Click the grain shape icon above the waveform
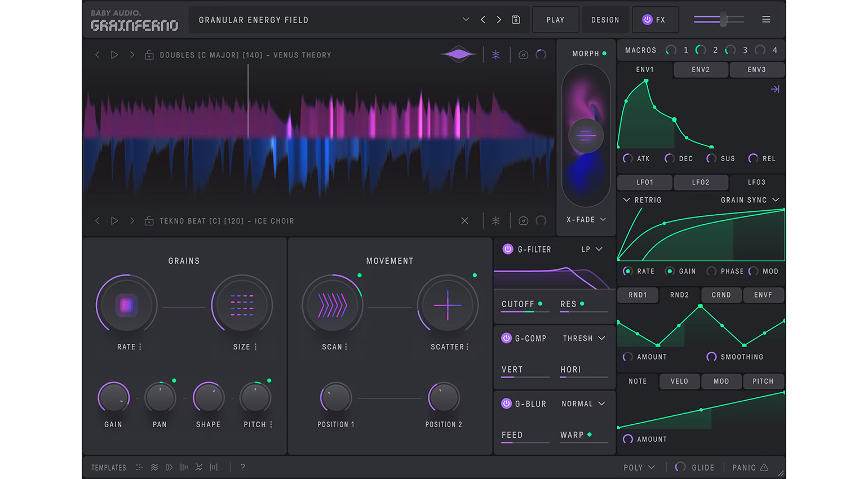 458,54
